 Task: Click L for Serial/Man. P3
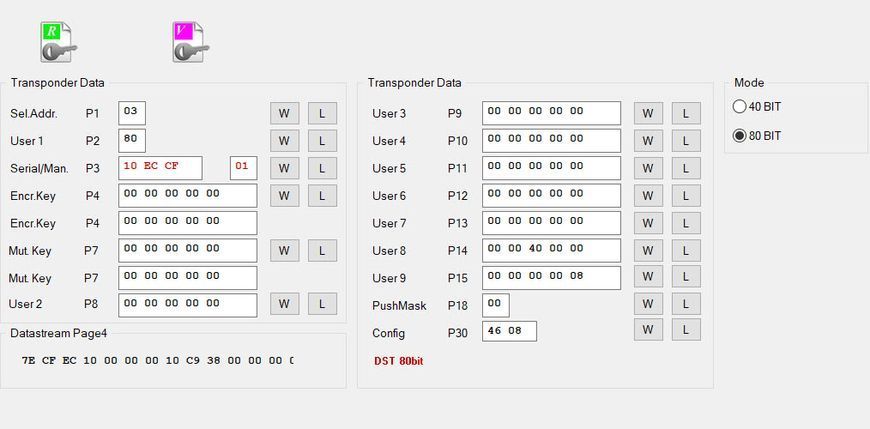pyautogui.click(x=322, y=168)
